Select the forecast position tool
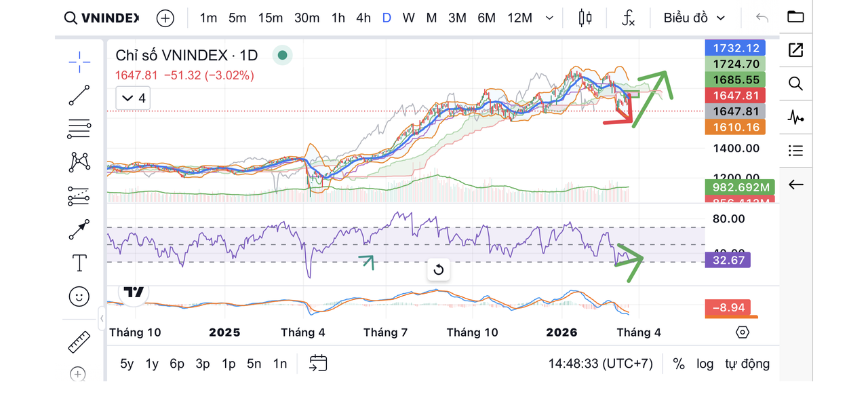This screenshot has width=868, height=401. (x=79, y=196)
